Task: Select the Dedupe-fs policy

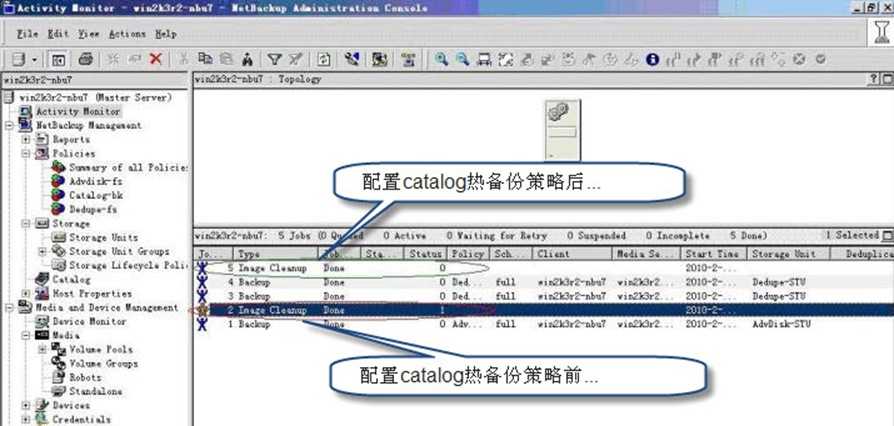Action: (x=93, y=209)
